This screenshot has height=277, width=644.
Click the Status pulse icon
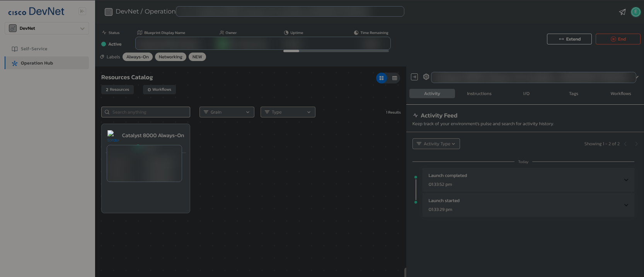(x=104, y=33)
